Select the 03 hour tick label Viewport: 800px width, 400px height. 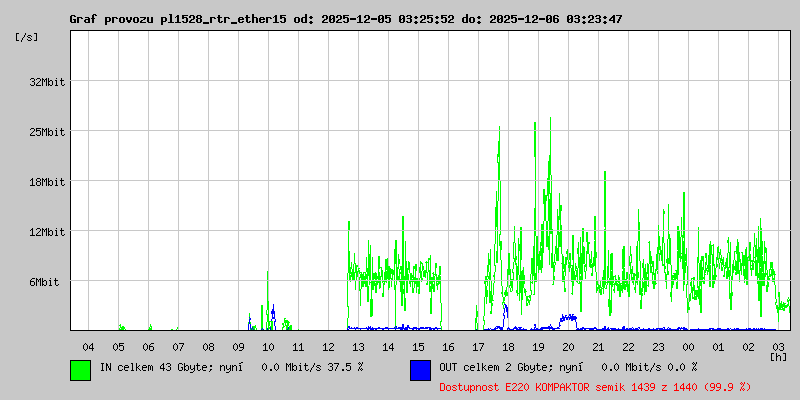point(778,346)
